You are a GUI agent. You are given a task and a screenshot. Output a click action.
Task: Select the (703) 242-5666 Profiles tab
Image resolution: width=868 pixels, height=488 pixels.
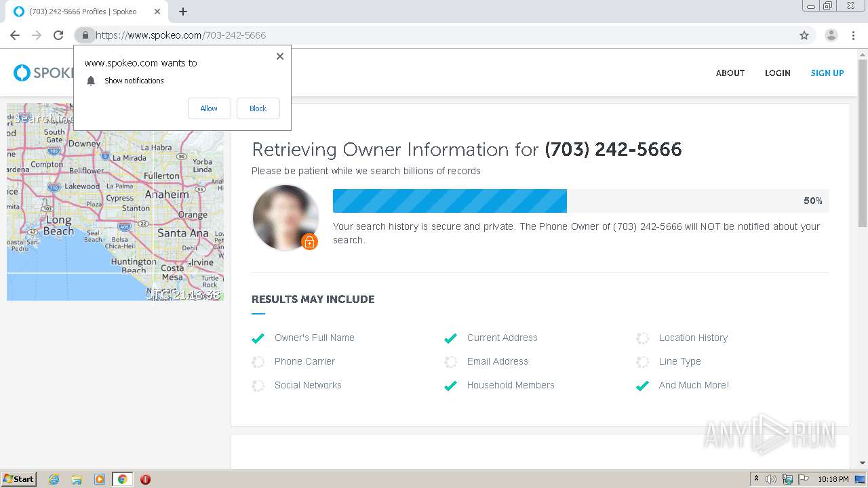[x=86, y=12]
